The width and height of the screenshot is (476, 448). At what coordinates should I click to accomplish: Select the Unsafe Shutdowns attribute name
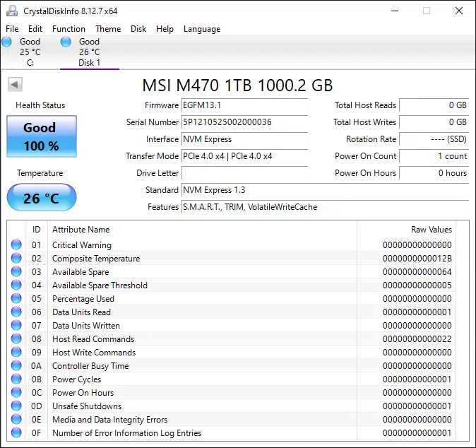[87, 406]
